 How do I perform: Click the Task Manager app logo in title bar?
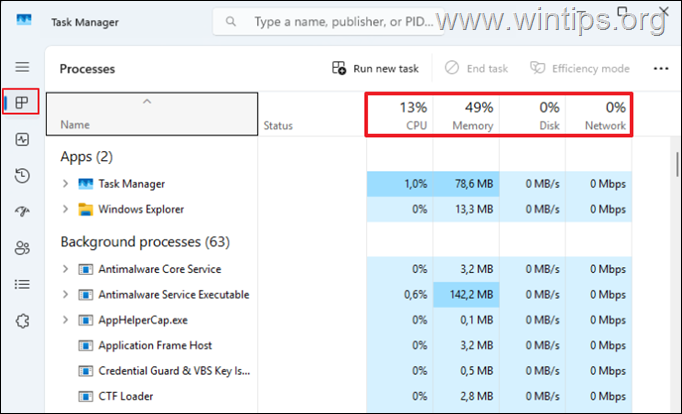[24, 20]
